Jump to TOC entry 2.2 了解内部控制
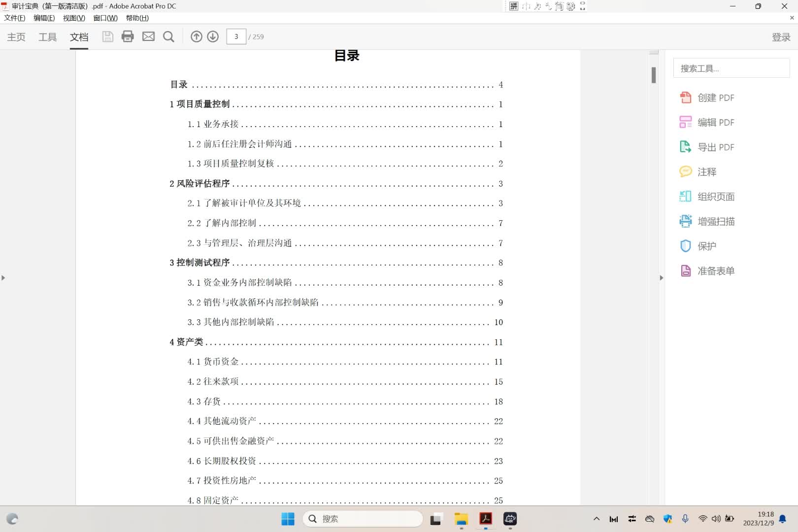798x532 pixels. [345, 223]
